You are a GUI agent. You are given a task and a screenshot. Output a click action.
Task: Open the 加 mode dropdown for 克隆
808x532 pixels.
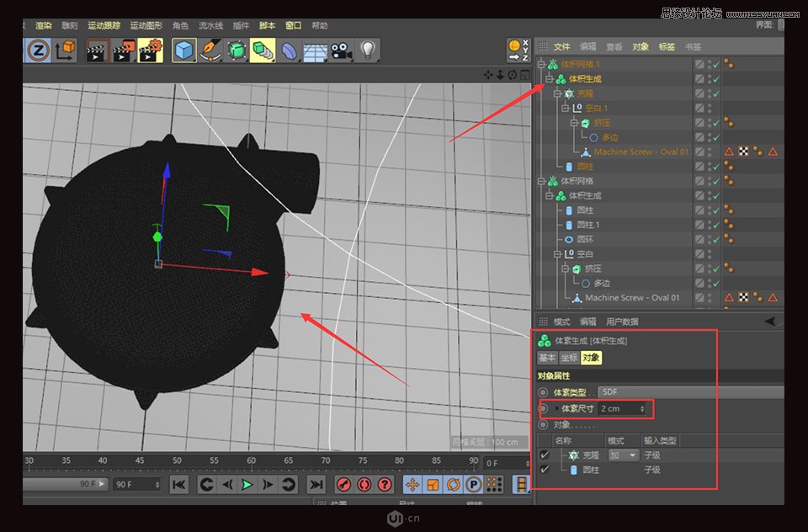pos(623,454)
